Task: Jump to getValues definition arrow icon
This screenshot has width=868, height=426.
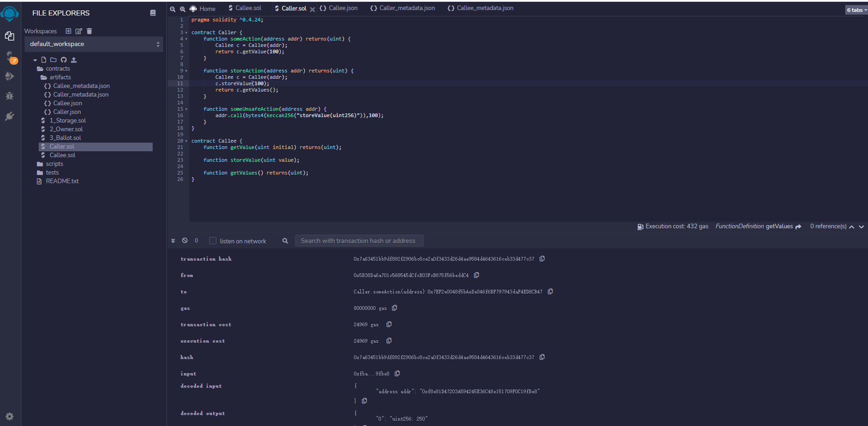Action: [x=798, y=226]
